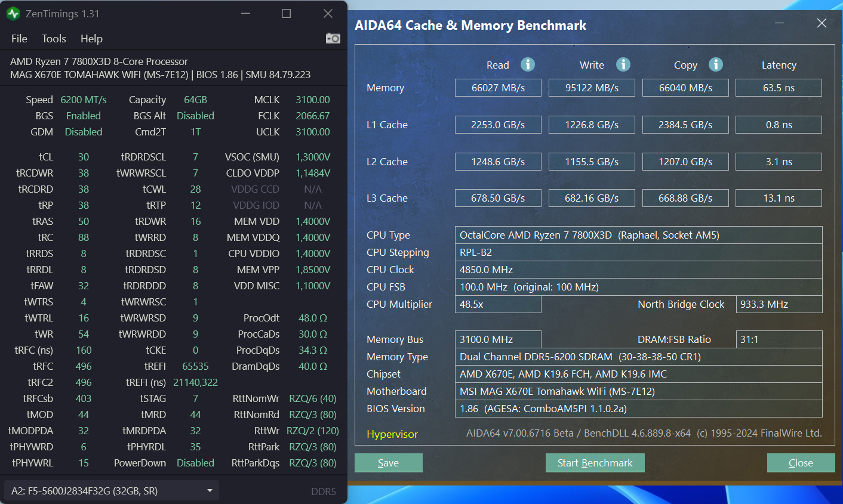
Task: Click the Memory Type DDR5-6200 field
Action: click(x=638, y=357)
